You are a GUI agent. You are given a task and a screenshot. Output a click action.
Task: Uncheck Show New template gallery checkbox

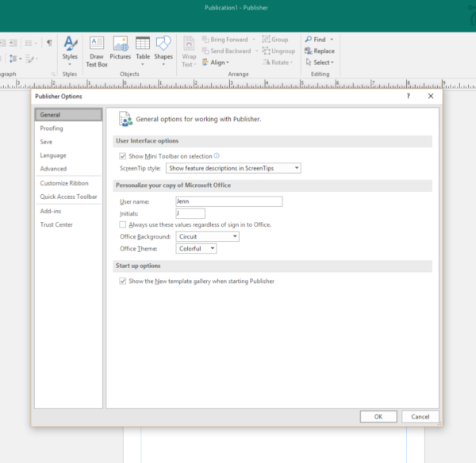click(x=123, y=281)
